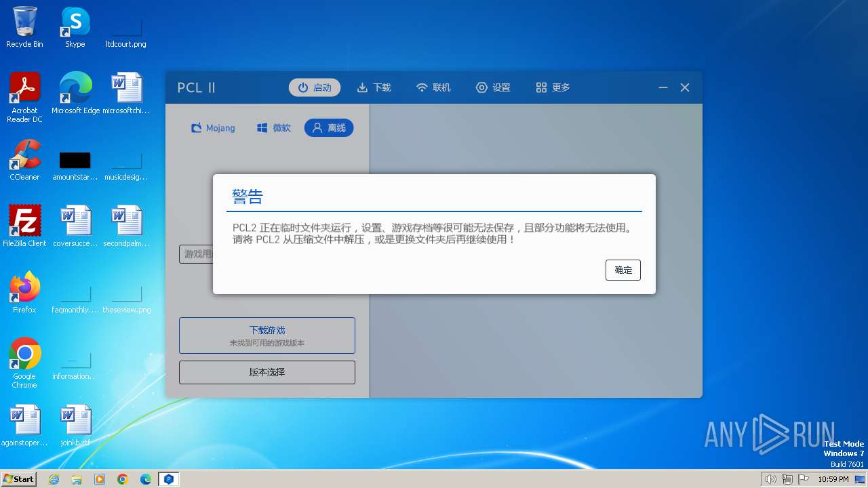Select the joinkb.rtf document icon
Screen dimensions: 868x488
click(x=75, y=426)
